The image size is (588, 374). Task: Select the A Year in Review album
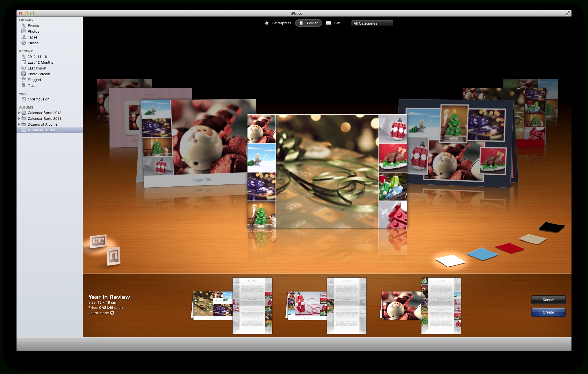click(42, 130)
